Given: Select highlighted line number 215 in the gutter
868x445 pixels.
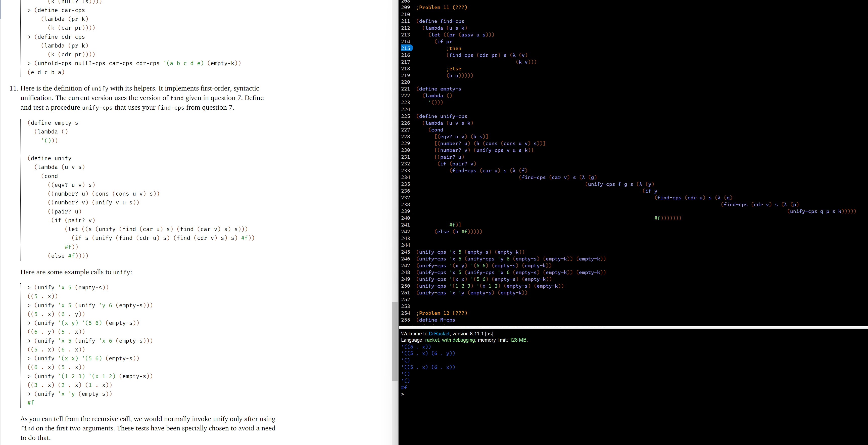Looking at the screenshot, I should point(406,48).
